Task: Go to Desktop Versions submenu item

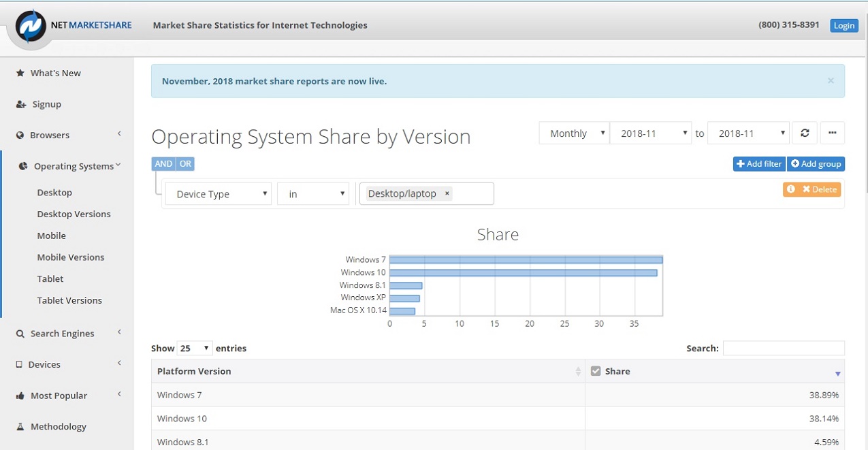Action: pyautogui.click(x=74, y=214)
